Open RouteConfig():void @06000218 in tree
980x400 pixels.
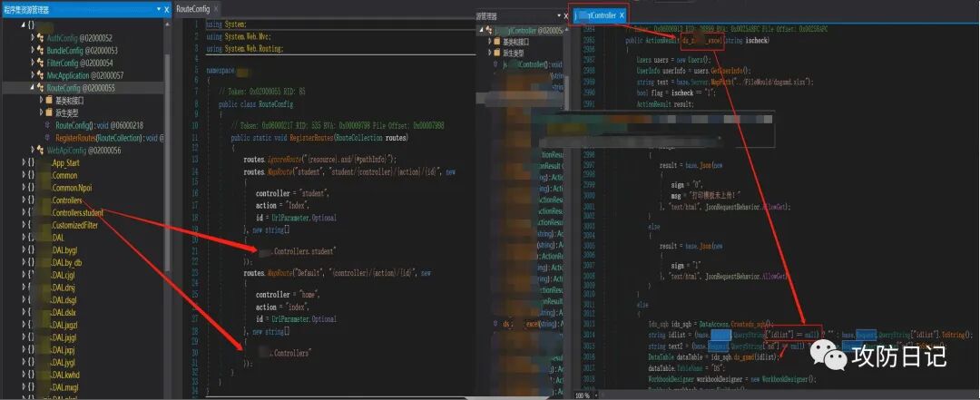[x=99, y=126]
